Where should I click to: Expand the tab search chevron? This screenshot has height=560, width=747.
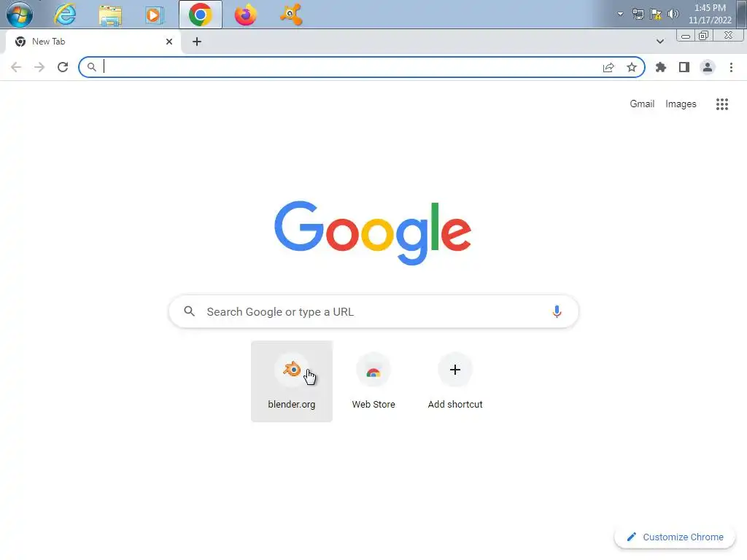tap(659, 42)
